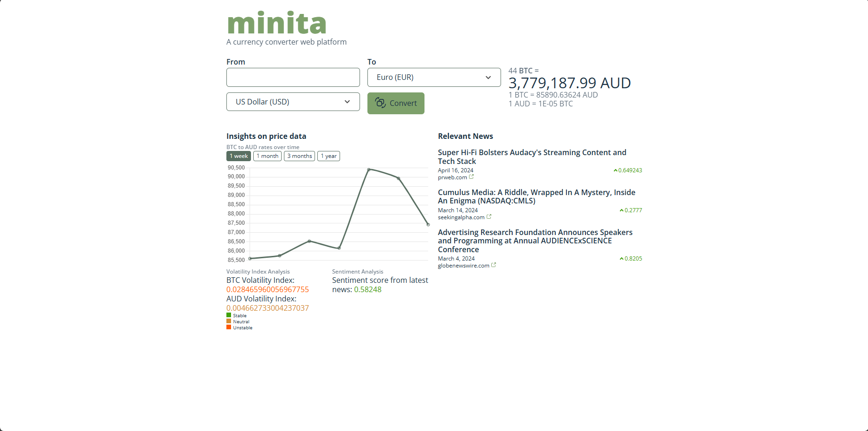Image resolution: width=868 pixels, height=431 pixels.
Task: Open Cumulus Media Riddle news article
Action: pos(537,196)
